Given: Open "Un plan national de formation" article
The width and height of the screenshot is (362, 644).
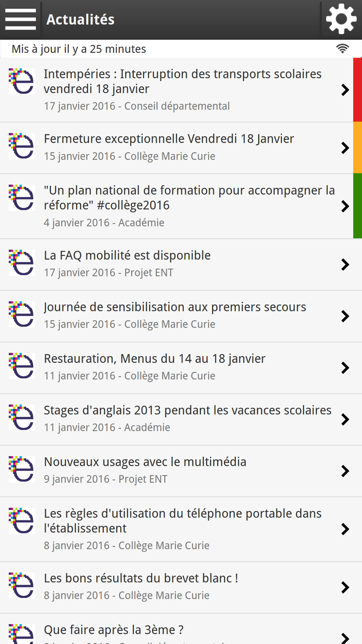Looking at the screenshot, I should click(x=177, y=206).
